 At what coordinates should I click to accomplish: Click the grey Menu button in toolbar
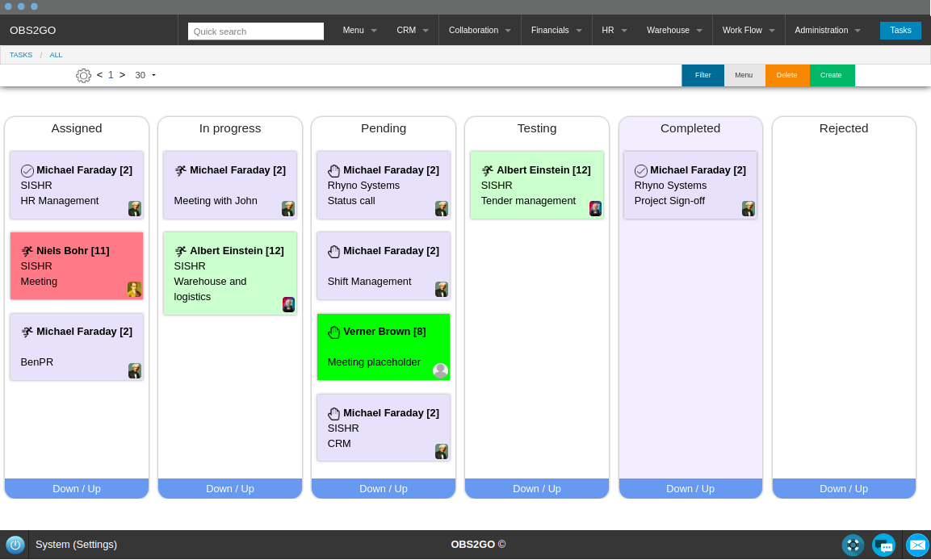click(x=744, y=75)
